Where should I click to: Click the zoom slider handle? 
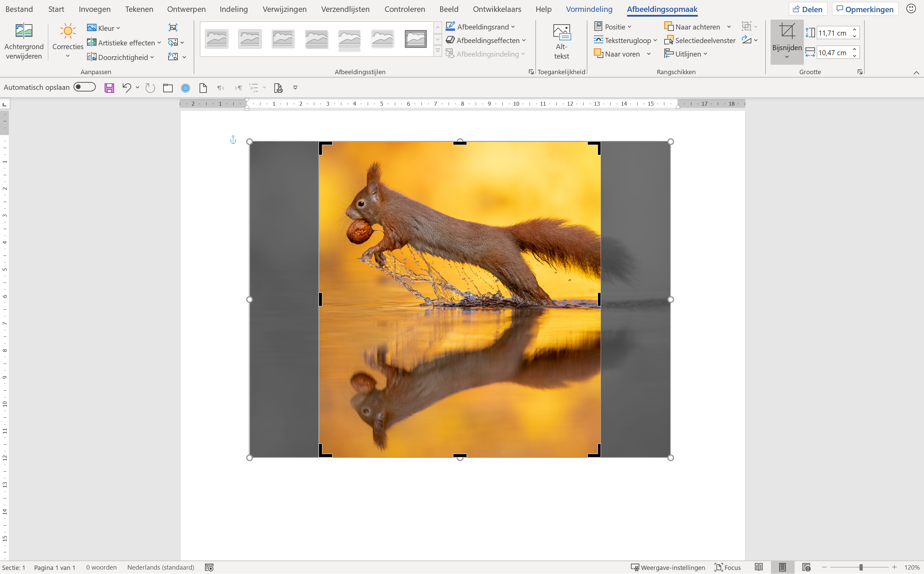861,567
